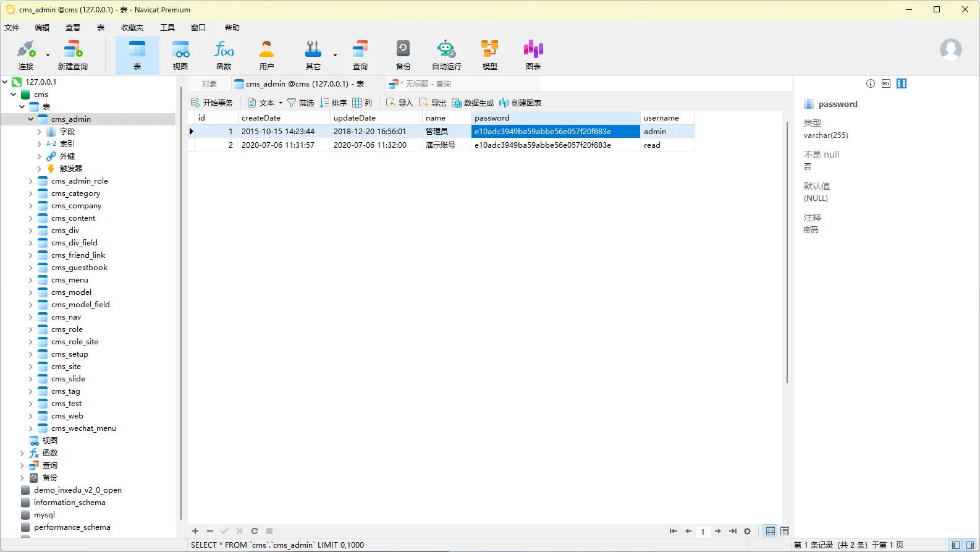Click the 筛选 filter button
Image resolution: width=980 pixels, height=552 pixels.
tap(300, 103)
